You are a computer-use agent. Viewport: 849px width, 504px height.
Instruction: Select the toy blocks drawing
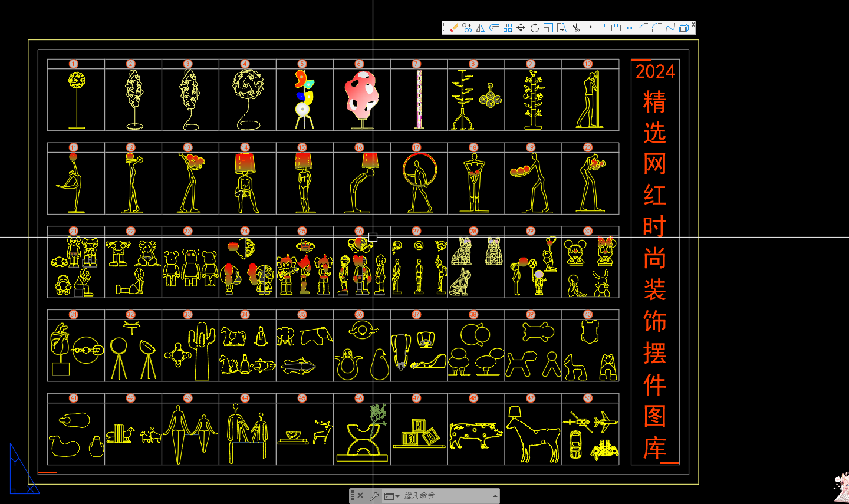tap(419, 433)
